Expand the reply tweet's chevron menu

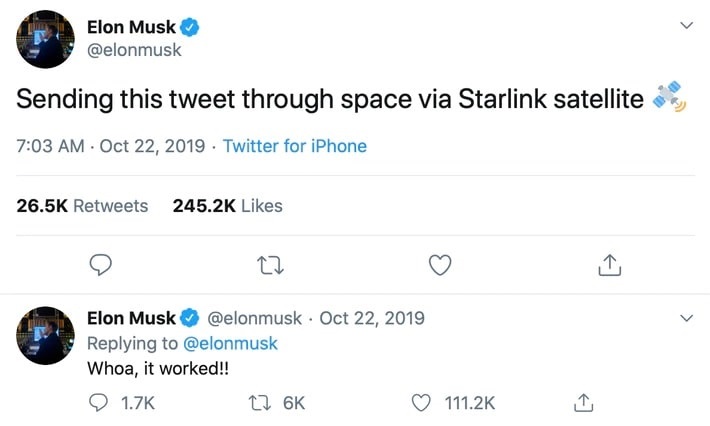pyautogui.click(x=686, y=318)
